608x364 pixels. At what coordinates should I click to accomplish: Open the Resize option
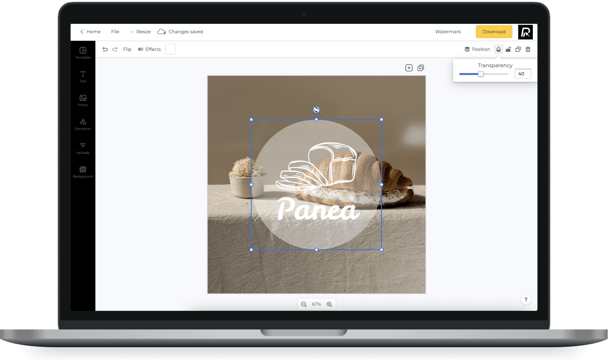point(140,31)
